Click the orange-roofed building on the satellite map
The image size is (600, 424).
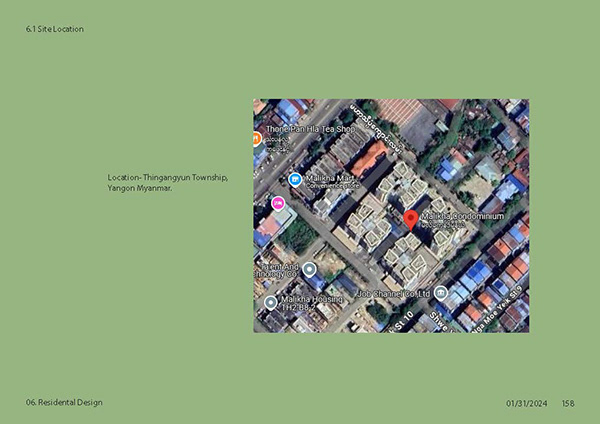click(369, 158)
